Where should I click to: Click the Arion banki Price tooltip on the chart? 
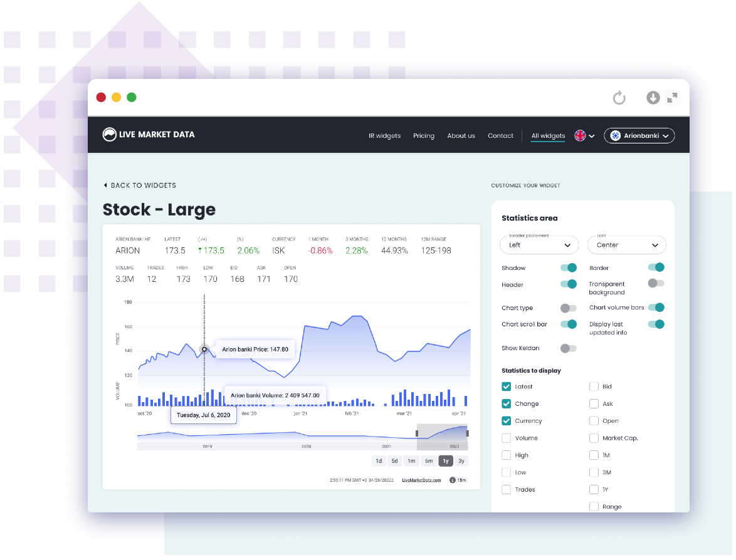click(x=255, y=349)
